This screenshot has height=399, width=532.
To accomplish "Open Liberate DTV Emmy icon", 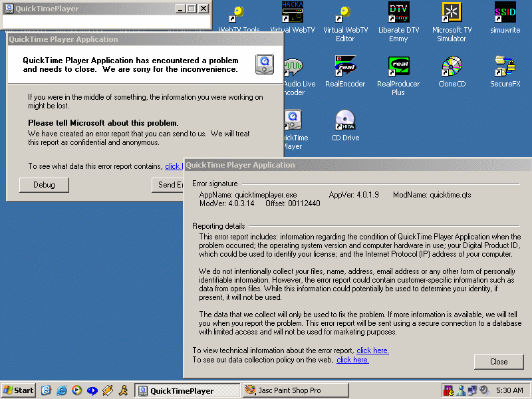I will (398, 13).
